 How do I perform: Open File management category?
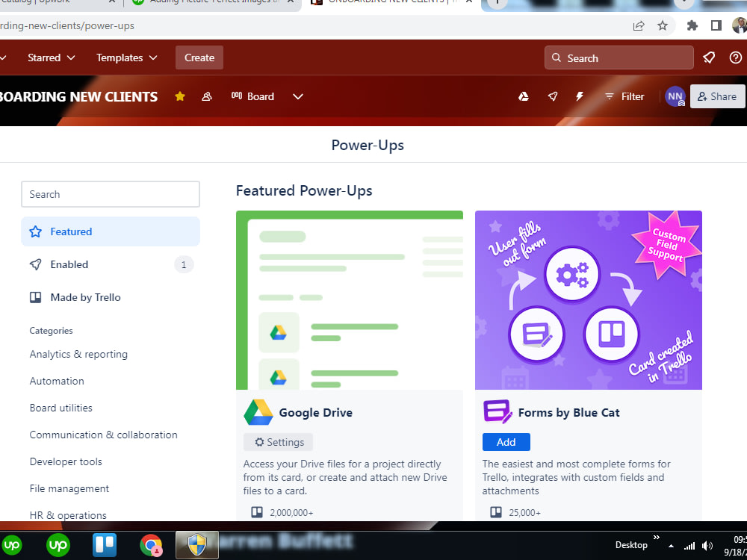[x=69, y=488]
